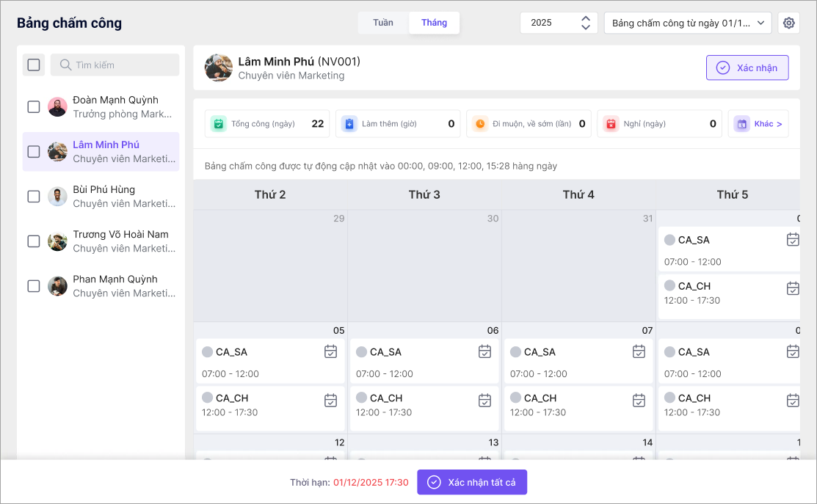Viewport: 817px width, 504px height.
Task: Click the Xác nhận tất cả button
Action: (472, 482)
